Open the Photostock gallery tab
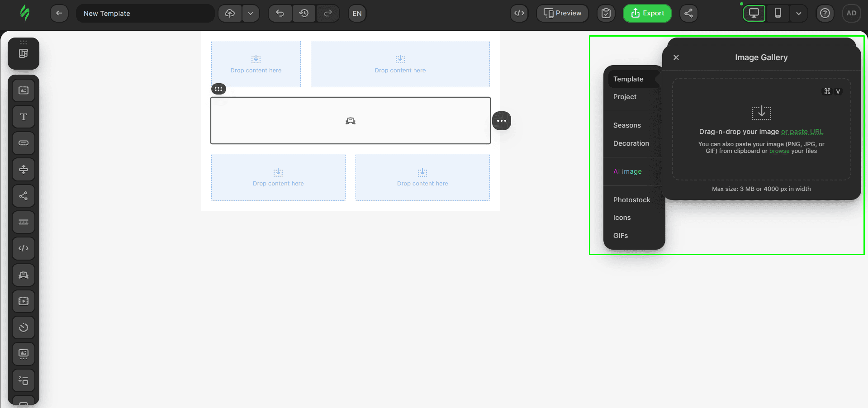Viewport: 868px width, 408px height. (631, 200)
